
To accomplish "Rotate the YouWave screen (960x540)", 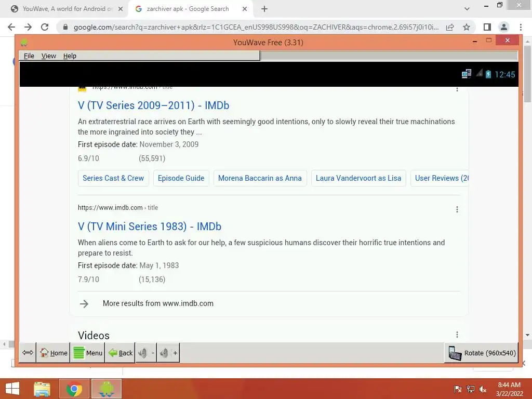I will pos(482,353).
